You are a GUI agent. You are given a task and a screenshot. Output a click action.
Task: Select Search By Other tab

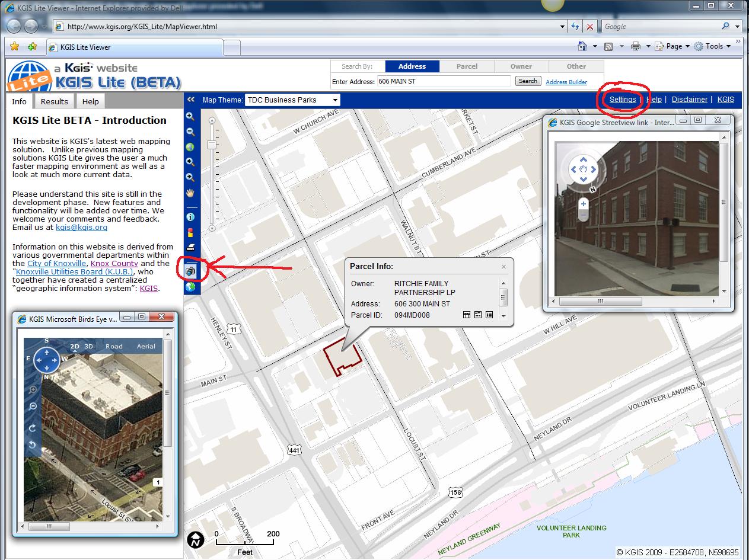tap(576, 66)
